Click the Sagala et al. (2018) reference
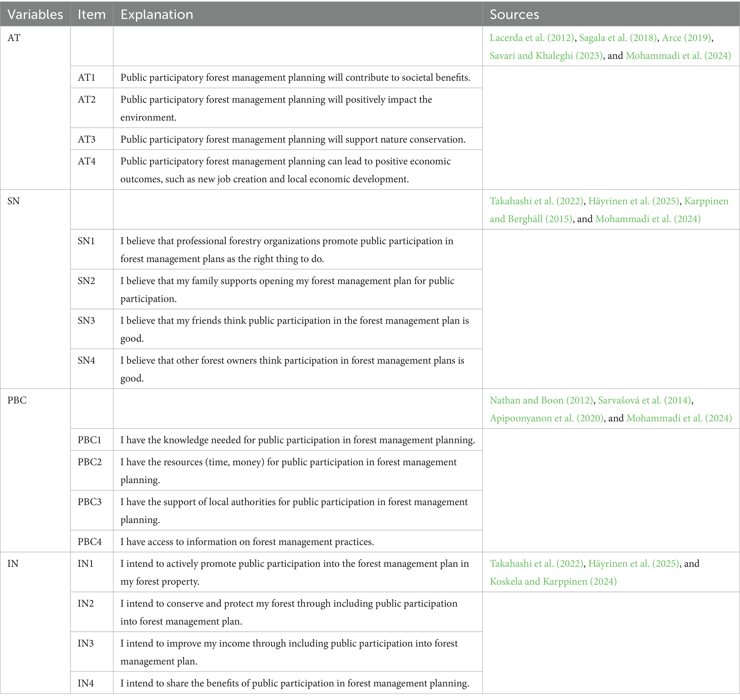Viewport: 740px width, 700px height. point(618,38)
